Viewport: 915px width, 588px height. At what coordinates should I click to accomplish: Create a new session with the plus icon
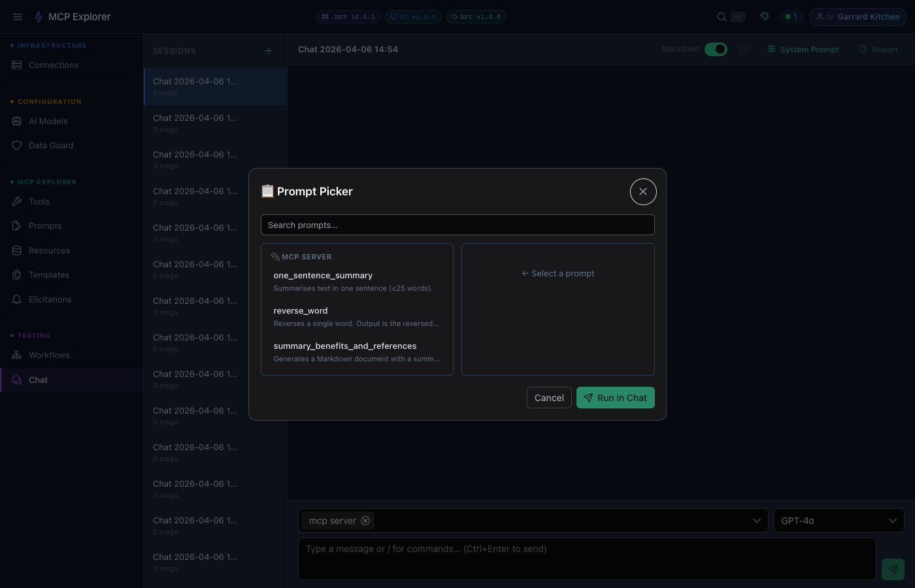pos(269,50)
